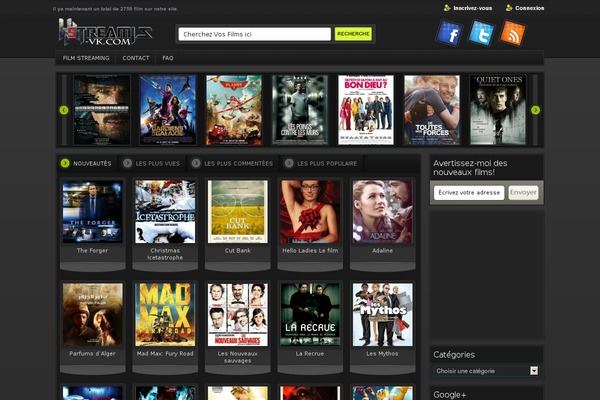
Task: Click the title text Parfums d'Alger
Action: (92, 354)
